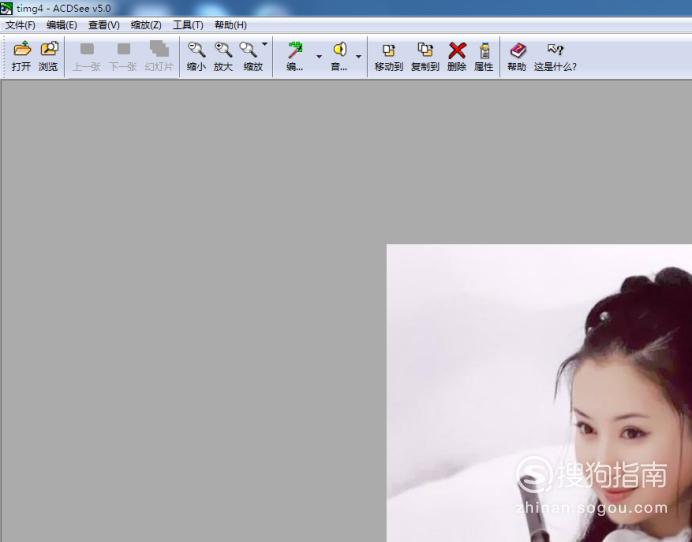Viewport: 692px width, 542px height.
Task: Open a file with the 打开 toolbar icon
Action: pyautogui.click(x=21, y=56)
